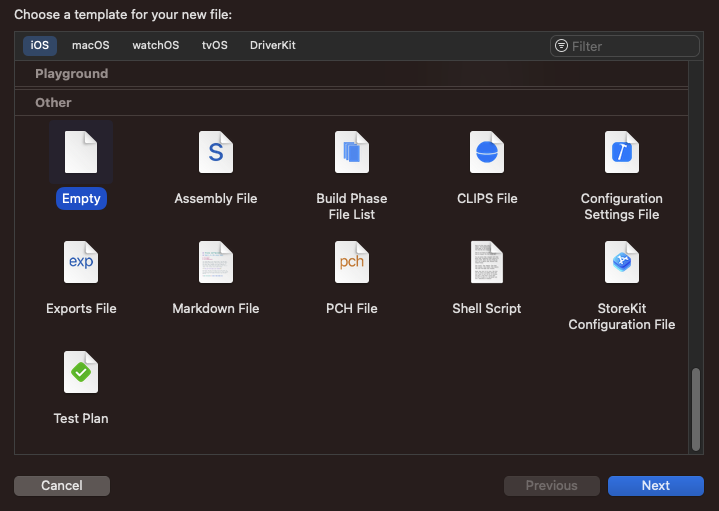The image size is (719, 511).
Task: Choose StoreKit Configuration File icon
Action: pyautogui.click(x=621, y=262)
